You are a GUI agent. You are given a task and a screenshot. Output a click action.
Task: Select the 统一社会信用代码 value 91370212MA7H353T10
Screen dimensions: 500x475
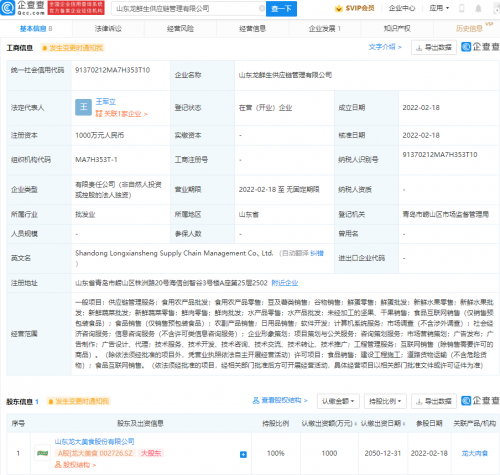click(x=113, y=70)
